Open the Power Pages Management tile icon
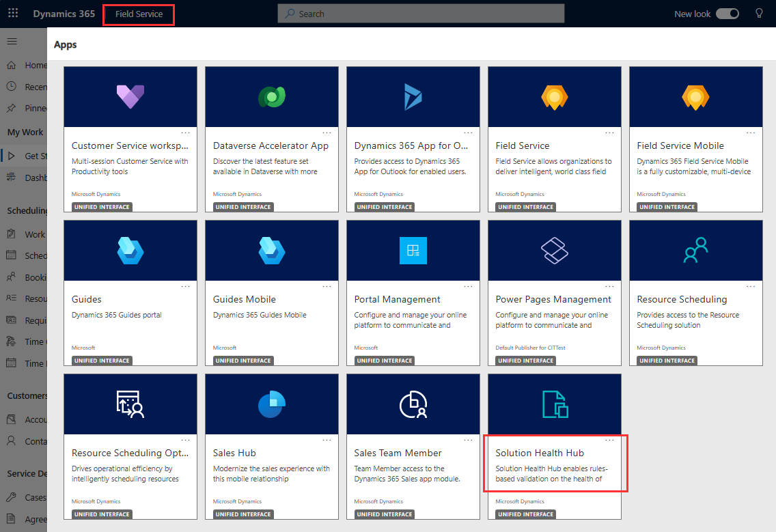 (554, 251)
